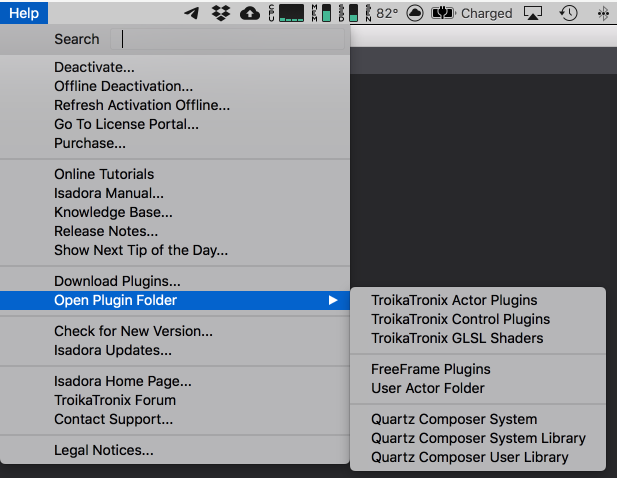Select Deactivate... menu item
Image resolution: width=617 pixels, height=478 pixels.
click(x=175, y=67)
